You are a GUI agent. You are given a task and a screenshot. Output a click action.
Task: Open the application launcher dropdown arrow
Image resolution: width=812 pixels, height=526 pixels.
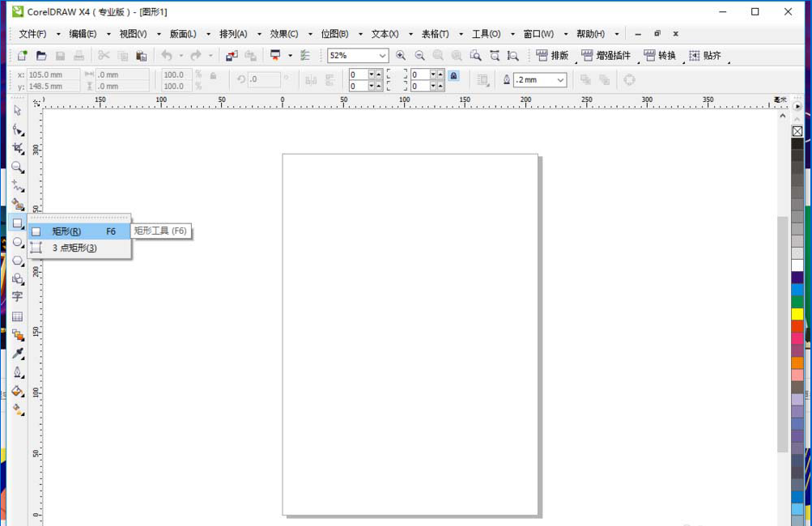pos(290,56)
